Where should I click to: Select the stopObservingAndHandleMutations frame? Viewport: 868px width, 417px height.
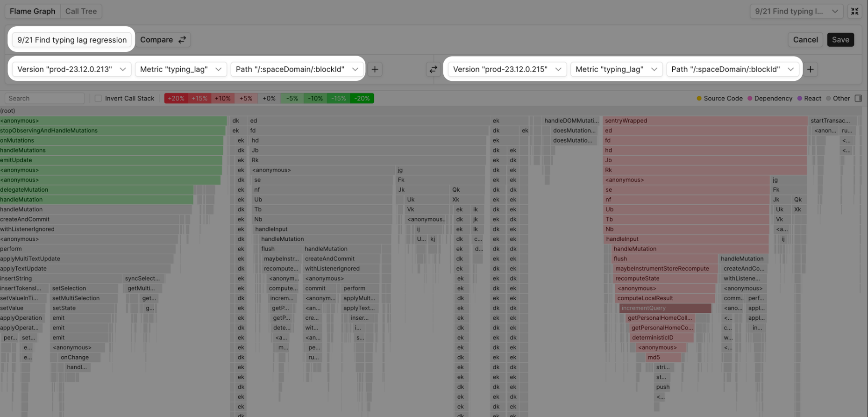113,130
